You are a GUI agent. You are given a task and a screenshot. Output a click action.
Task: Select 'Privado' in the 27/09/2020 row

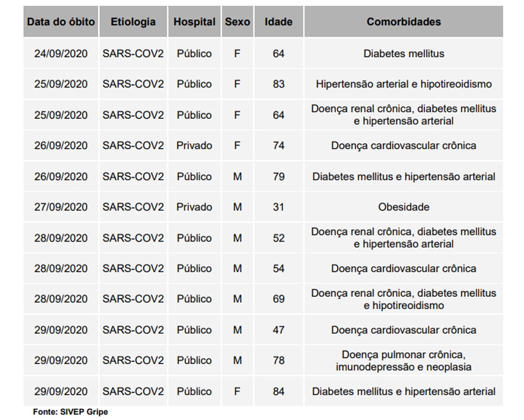[194, 207]
